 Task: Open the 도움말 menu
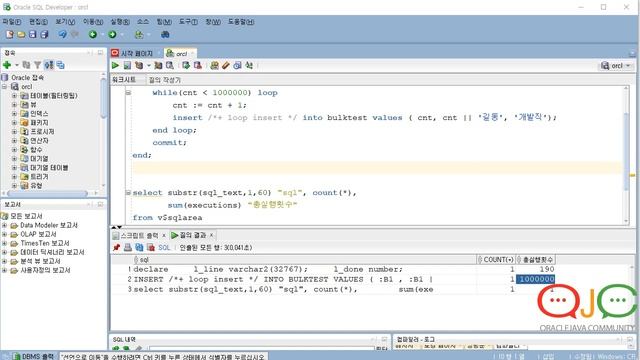pyautogui.click(x=241, y=22)
